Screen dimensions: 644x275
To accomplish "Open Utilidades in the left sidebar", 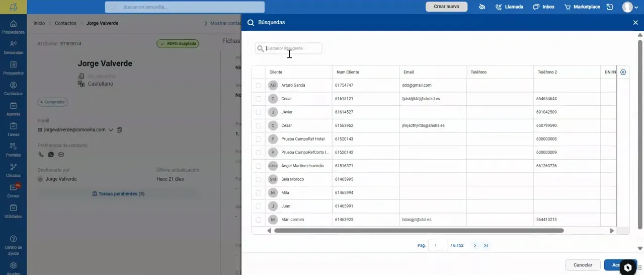I will pyautogui.click(x=13, y=212).
